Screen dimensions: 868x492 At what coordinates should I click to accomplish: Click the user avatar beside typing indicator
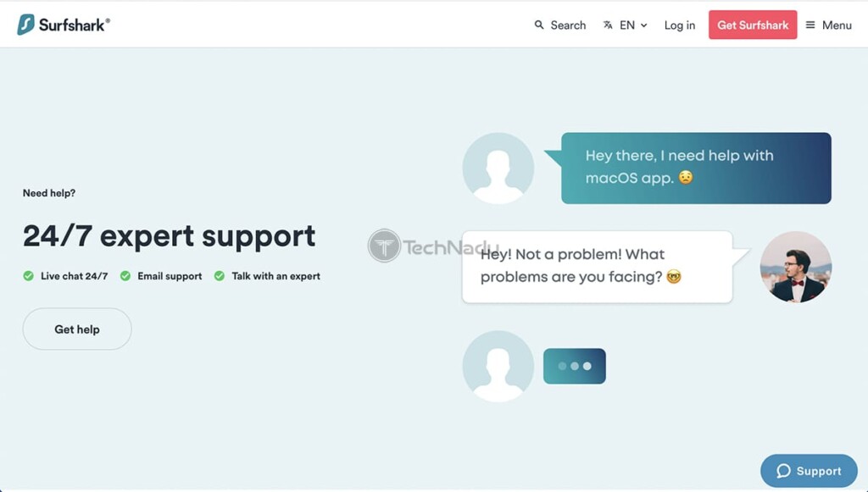[x=498, y=366]
